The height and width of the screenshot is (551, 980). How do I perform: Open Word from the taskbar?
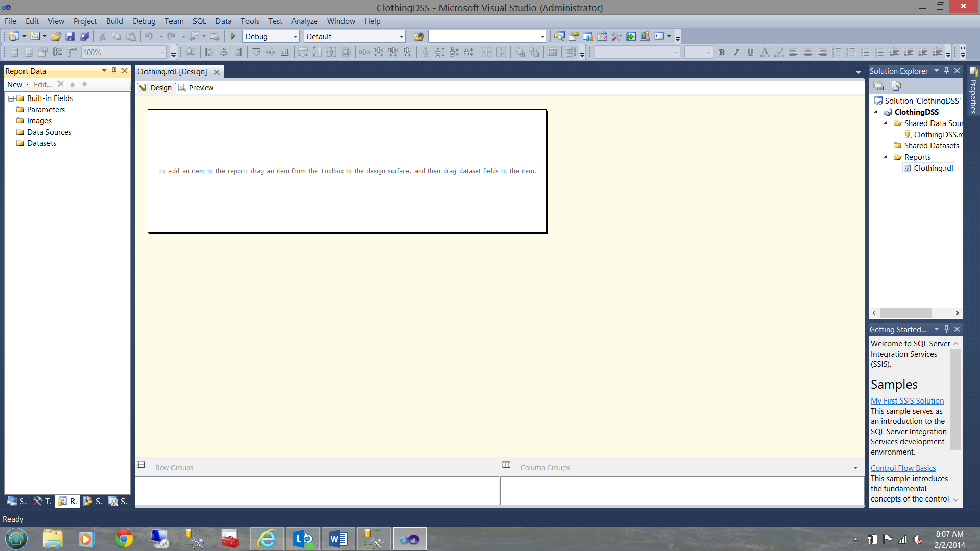[338, 539]
